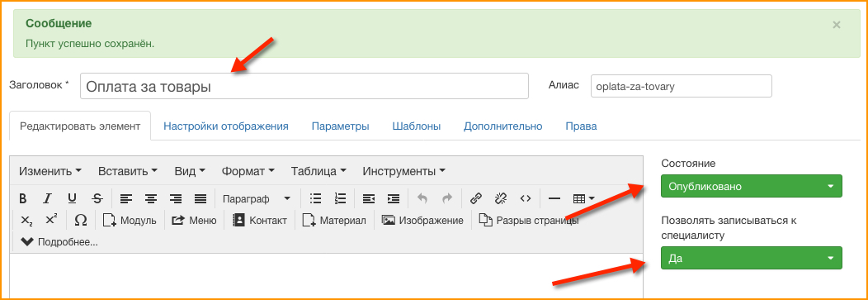Focus the Алиас input field

682,87
